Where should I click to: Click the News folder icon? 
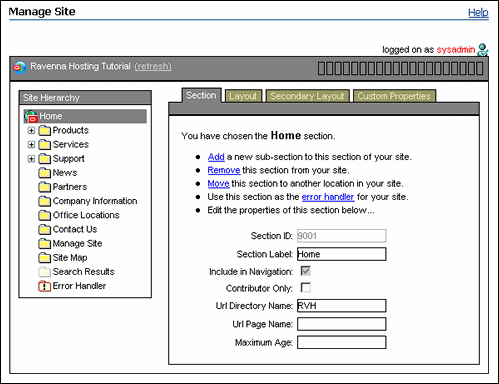click(x=44, y=173)
